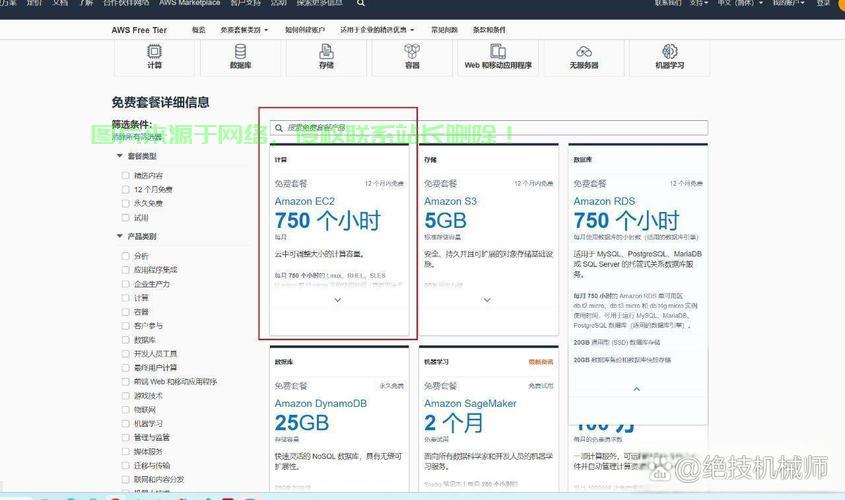Open the 中文 (简体) language dropdown

click(x=740, y=3)
